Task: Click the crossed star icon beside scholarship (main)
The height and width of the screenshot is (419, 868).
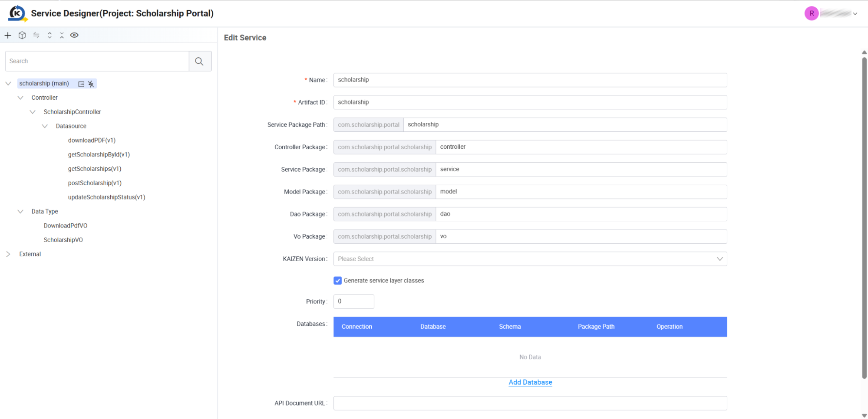Action: point(91,84)
